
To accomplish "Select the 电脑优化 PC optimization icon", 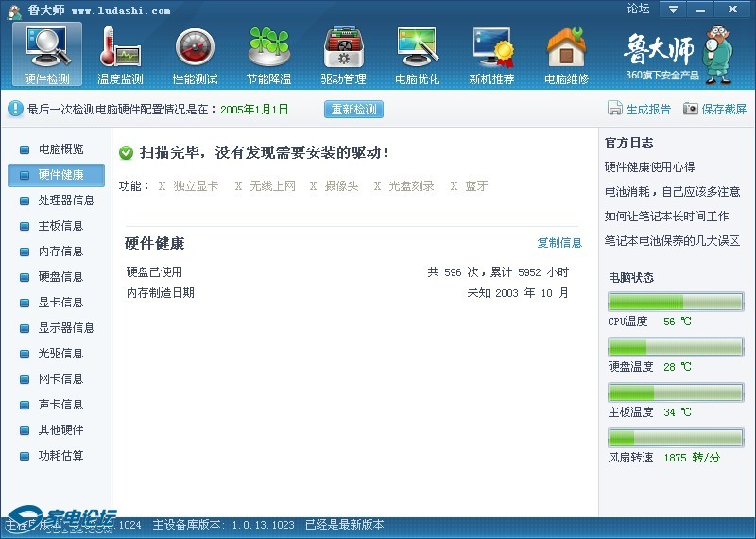I will pyautogui.click(x=417, y=47).
